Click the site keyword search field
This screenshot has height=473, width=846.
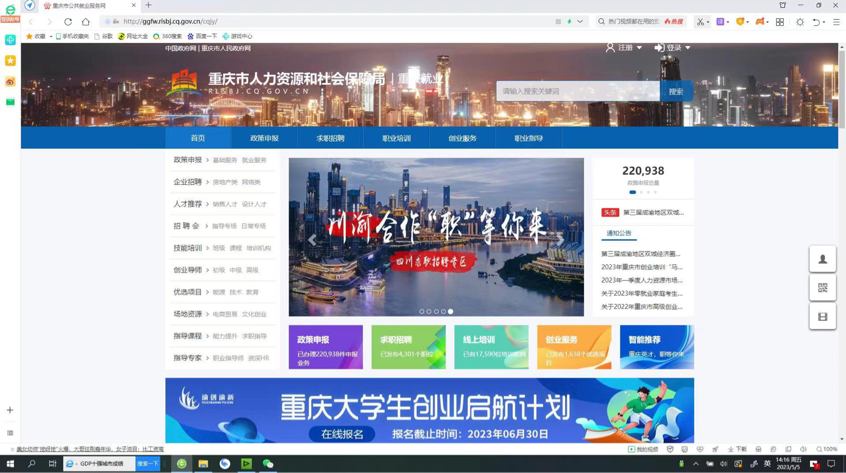[578, 91]
